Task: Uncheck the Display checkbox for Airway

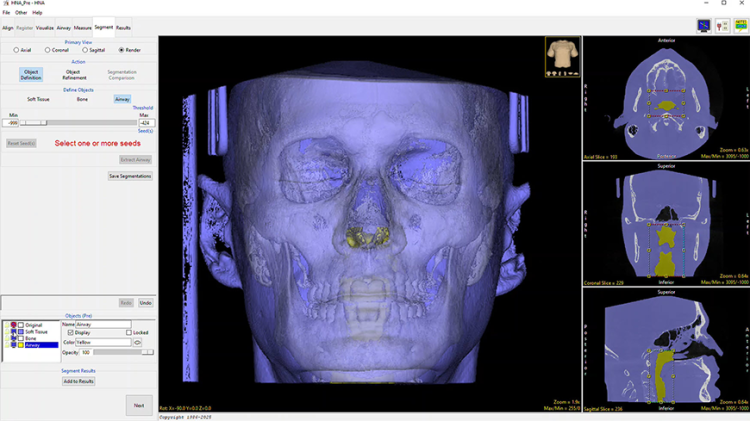Action: (70, 332)
